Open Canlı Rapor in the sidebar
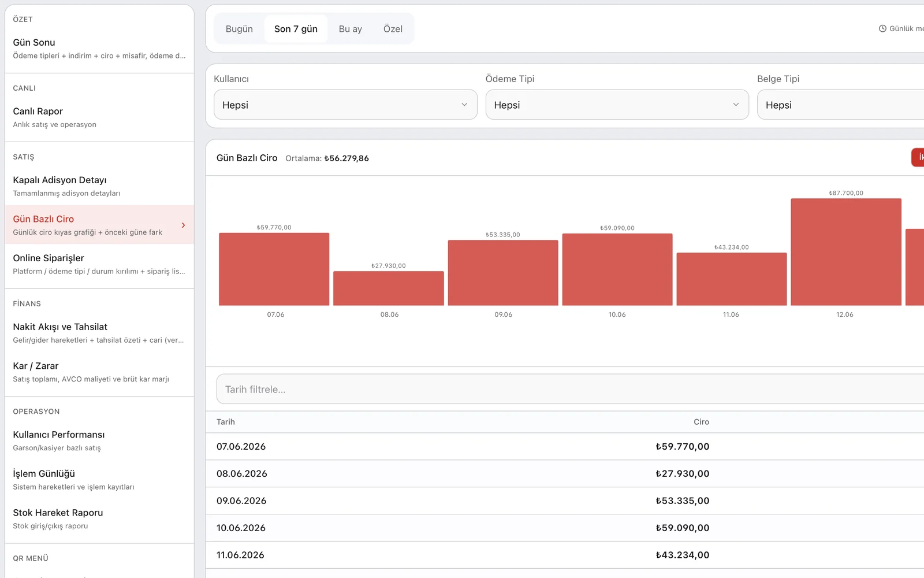The width and height of the screenshot is (924, 578). [x=99, y=117]
